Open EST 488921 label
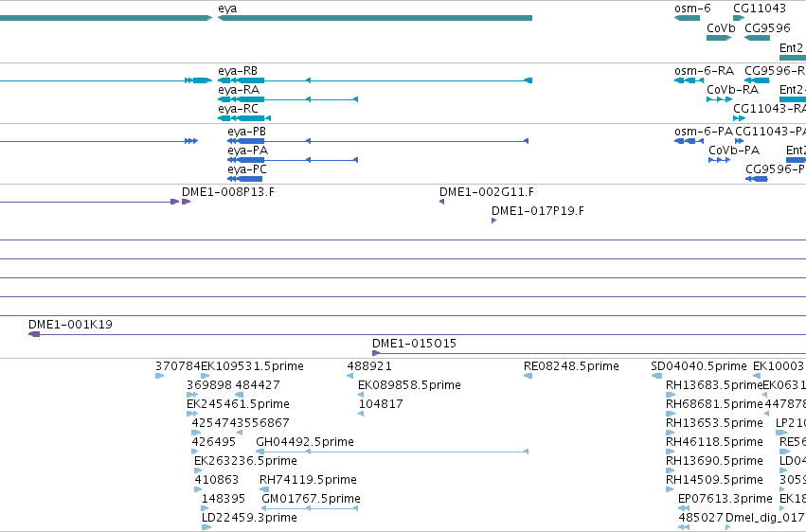Image resolution: width=806 pixels, height=532 pixels. (369, 365)
